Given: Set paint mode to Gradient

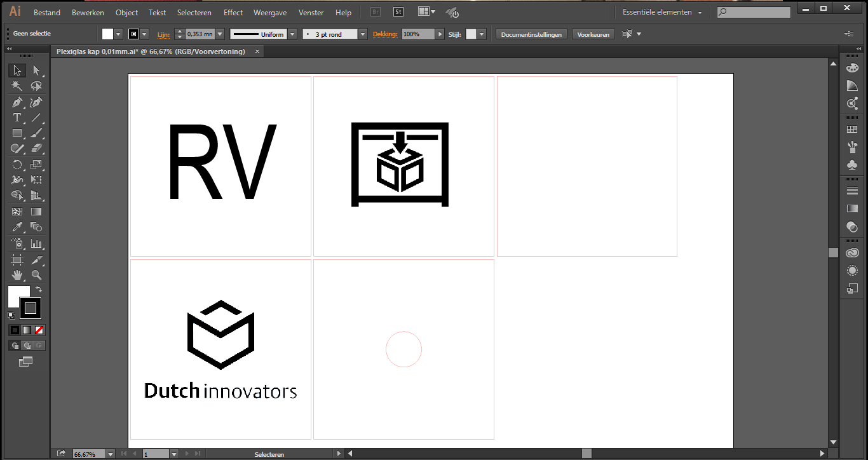Looking at the screenshot, I should tap(27, 330).
